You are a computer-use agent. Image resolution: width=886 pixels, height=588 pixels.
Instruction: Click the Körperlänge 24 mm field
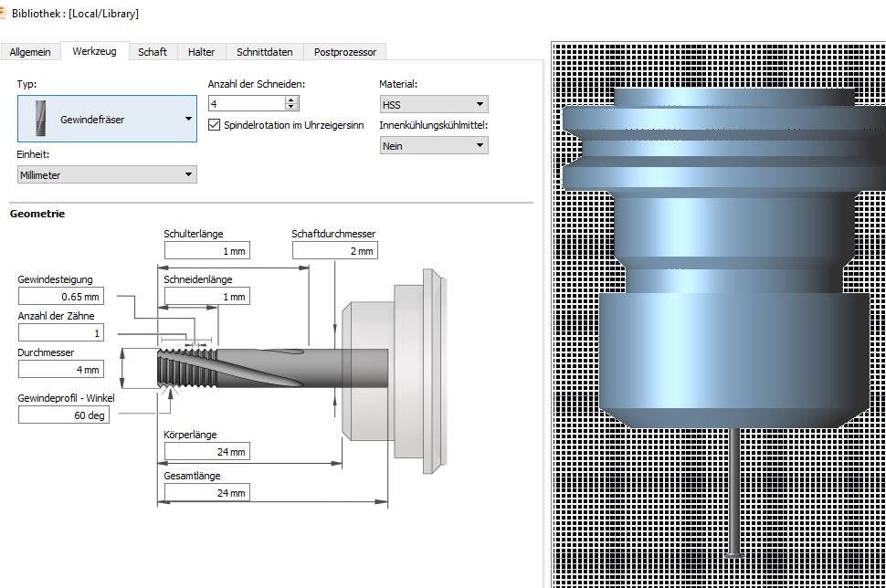[206, 451]
